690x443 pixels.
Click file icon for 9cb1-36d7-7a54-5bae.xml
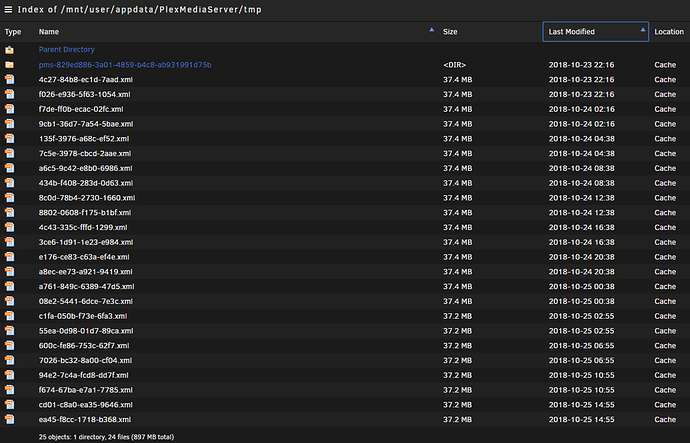[x=9, y=124]
